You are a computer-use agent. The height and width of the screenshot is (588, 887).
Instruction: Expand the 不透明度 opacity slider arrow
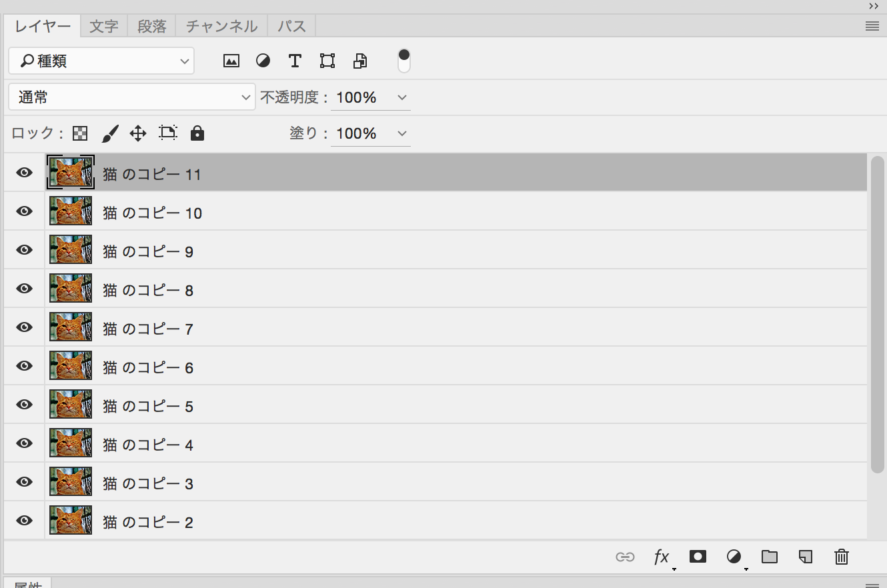pyautogui.click(x=402, y=97)
